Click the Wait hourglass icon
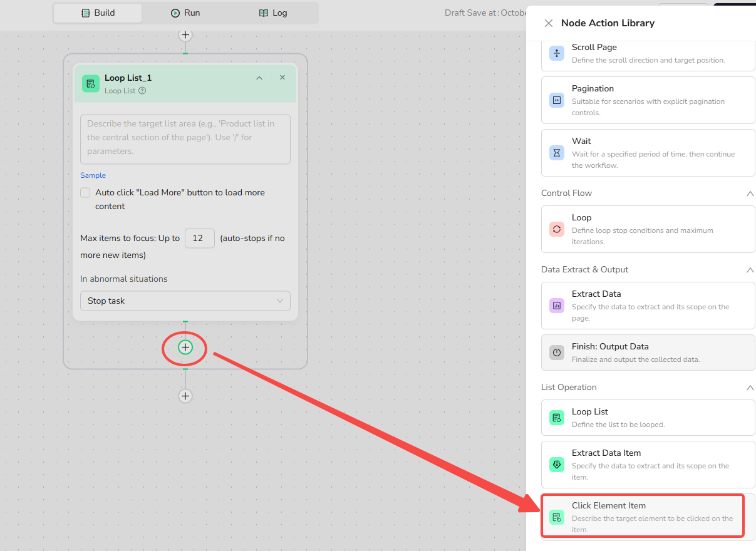Screen dimensions: 756x551 [x=557, y=153]
